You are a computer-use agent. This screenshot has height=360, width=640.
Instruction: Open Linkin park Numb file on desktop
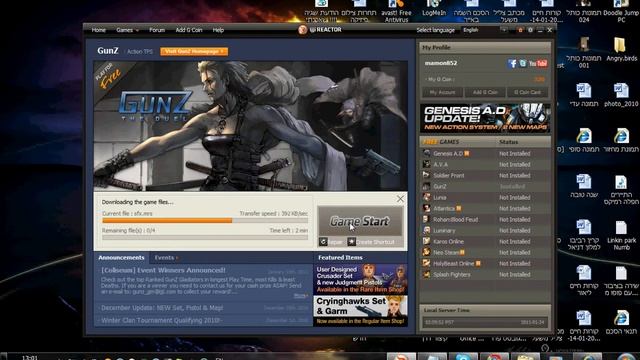(x=621, y=236)
